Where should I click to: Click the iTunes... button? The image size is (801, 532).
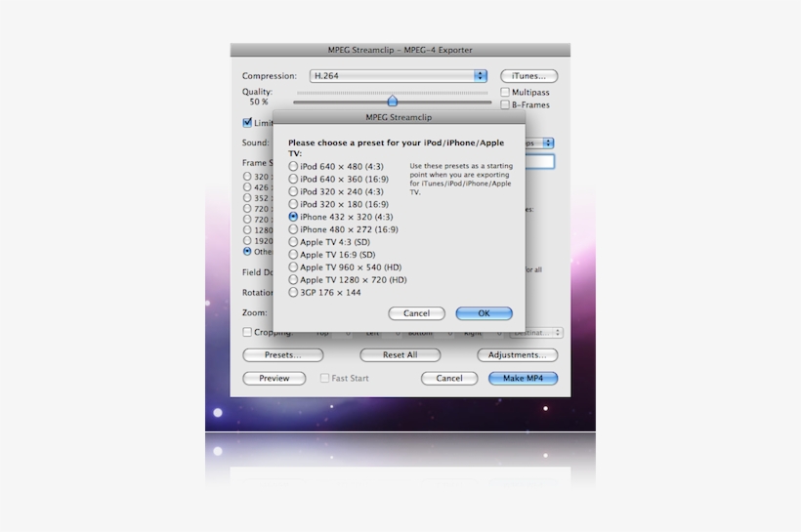(x=528, y=76)
